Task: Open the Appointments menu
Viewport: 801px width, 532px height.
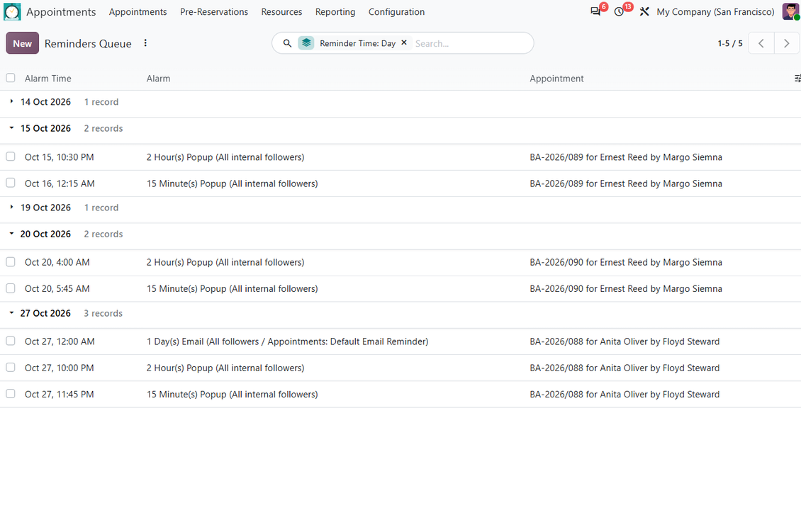Action: point(138,12)
